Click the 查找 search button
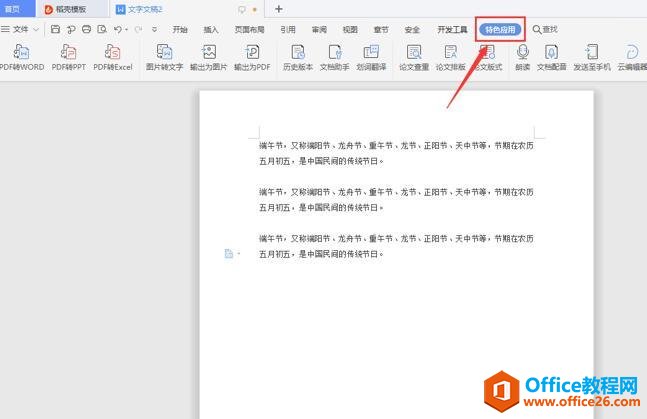647x419 pixels. coord(545,30)
